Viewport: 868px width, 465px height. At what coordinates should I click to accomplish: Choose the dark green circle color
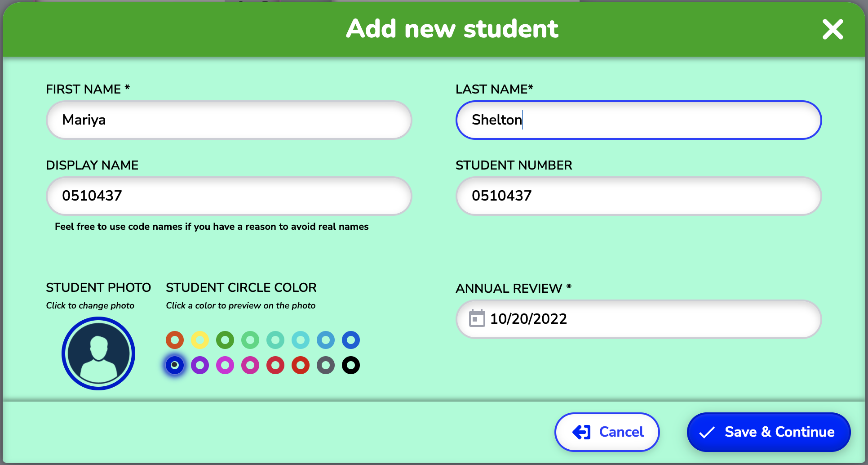225,340
